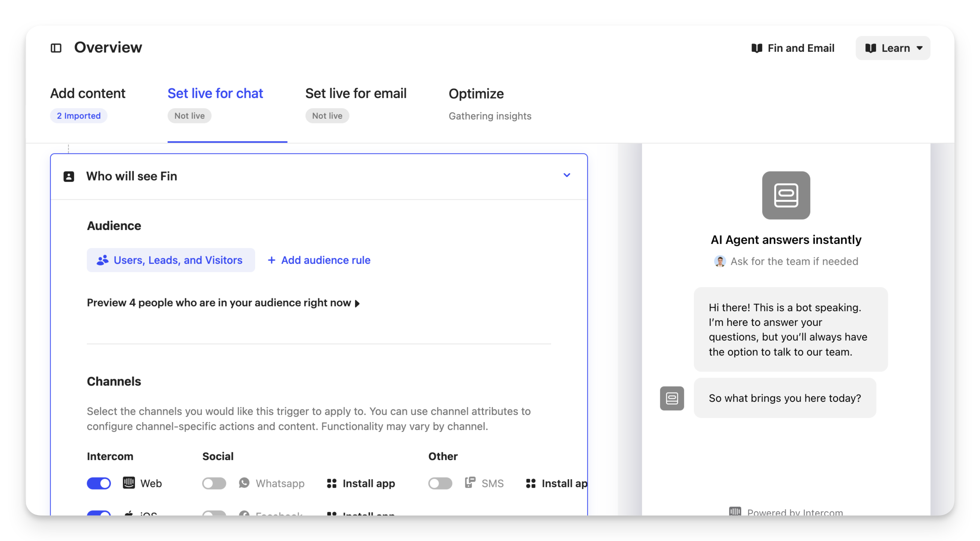Enable the Whatsapp channel toggle
The image size is (980, 541).
point(214,483)
